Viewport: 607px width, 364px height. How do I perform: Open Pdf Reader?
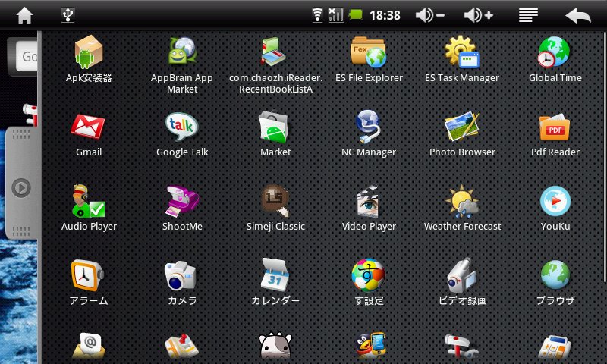[x=555, y=133]
